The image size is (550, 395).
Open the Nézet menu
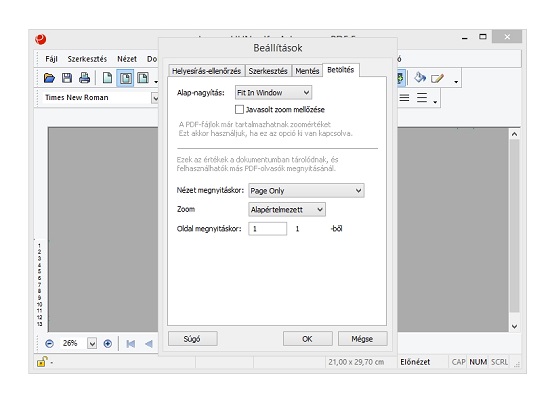(x=127, y=59)
